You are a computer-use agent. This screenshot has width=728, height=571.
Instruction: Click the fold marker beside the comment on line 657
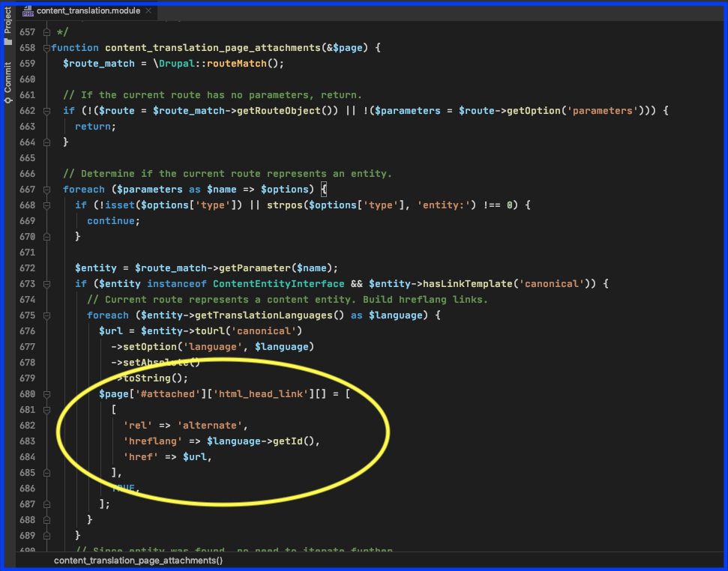46,31
